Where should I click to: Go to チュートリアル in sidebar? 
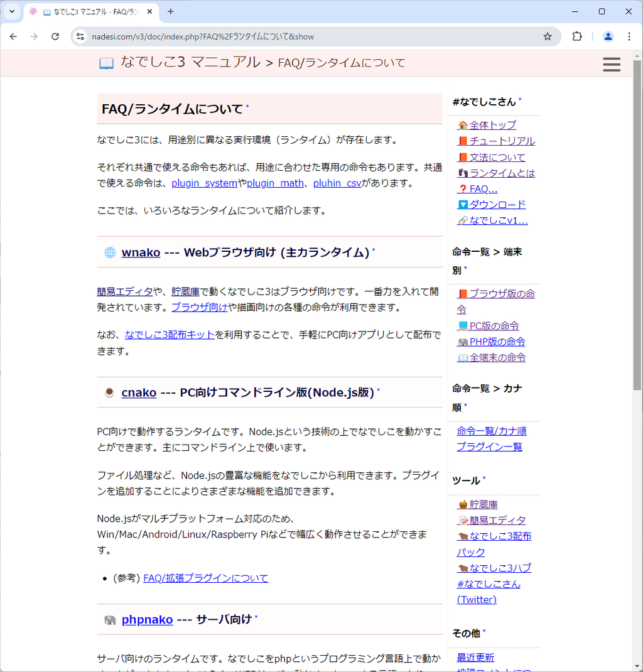pos(502,141)
